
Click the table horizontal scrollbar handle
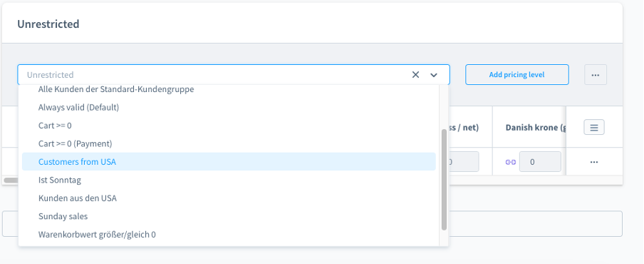coord(11,180)
